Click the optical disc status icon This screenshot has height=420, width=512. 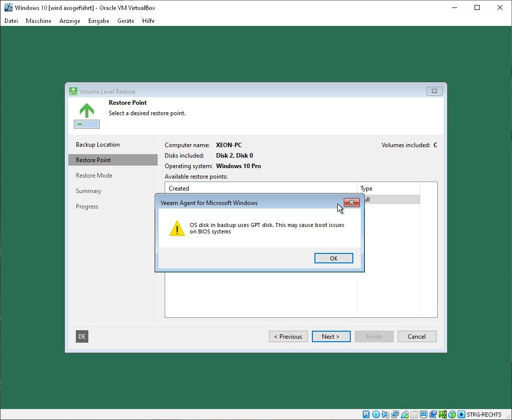point(376,415)
